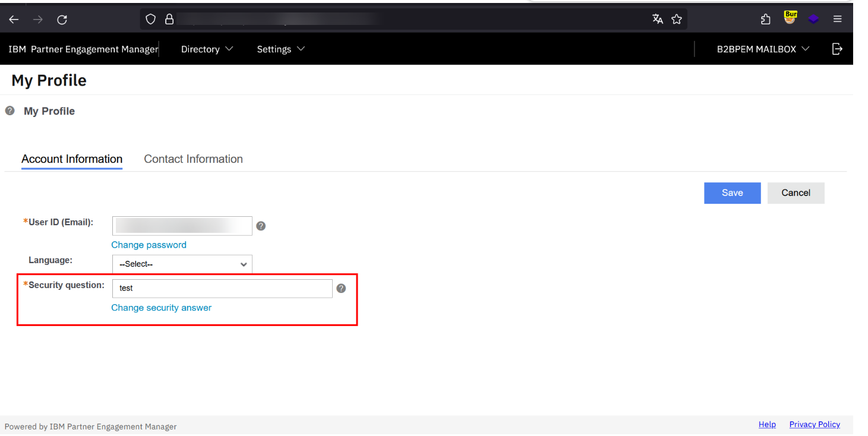Switch to the Contact Information tab
Viewport: 868px width, 436px height.
click(193, 159)
